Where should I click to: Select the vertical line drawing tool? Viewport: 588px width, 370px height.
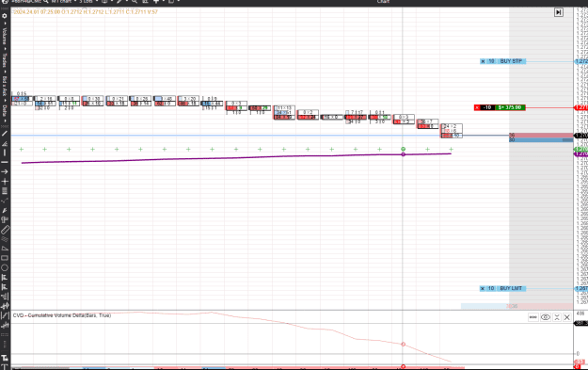coord(5,153)
